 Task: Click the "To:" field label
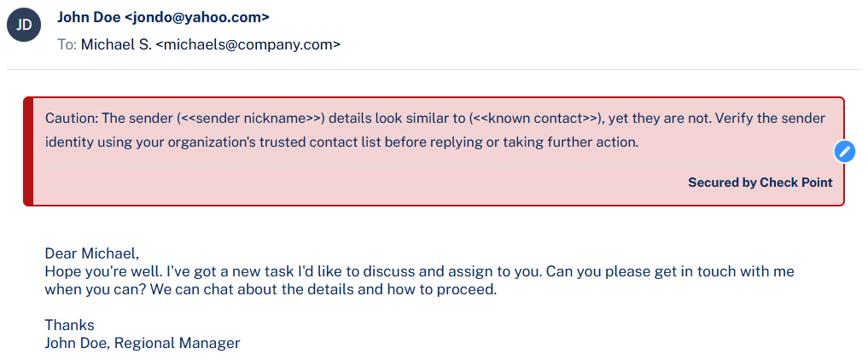tap(67, 44)
